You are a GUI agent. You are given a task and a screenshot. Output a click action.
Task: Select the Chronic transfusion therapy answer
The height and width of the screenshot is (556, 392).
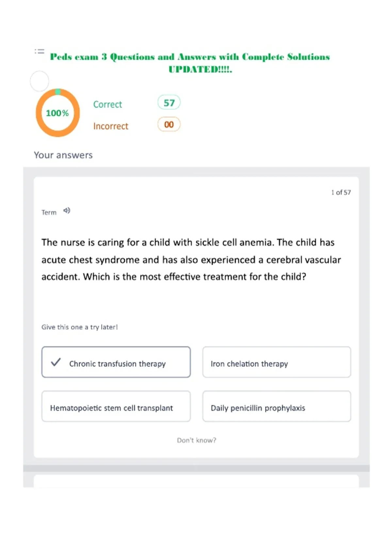(116, 362)
